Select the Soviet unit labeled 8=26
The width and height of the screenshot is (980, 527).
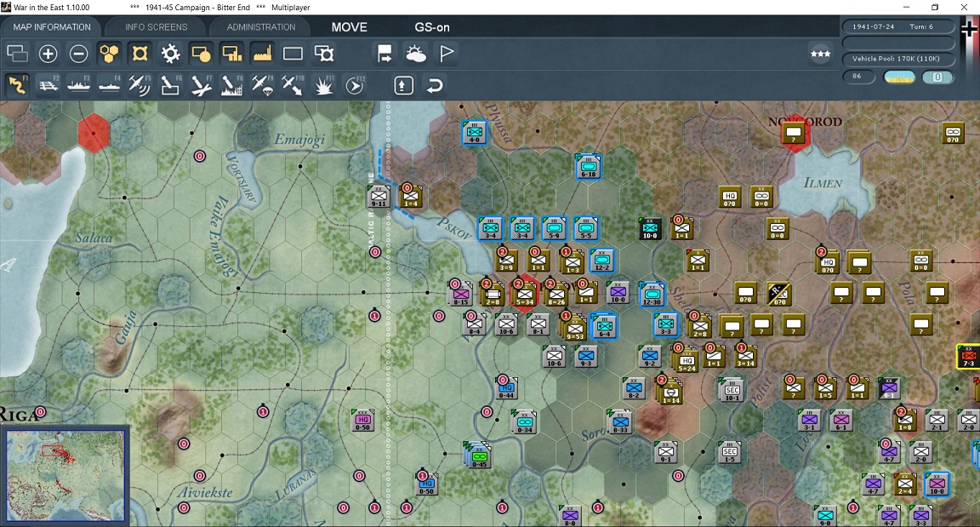[556, 294]
